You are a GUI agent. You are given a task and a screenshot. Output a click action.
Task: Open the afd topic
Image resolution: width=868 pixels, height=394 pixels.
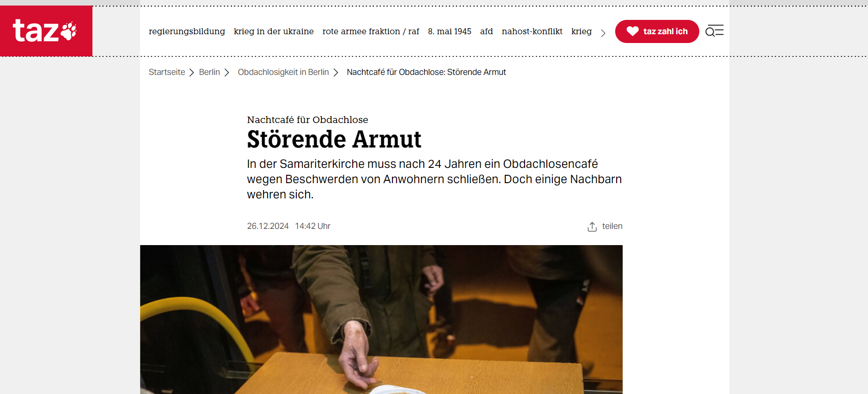coord(486,31)
